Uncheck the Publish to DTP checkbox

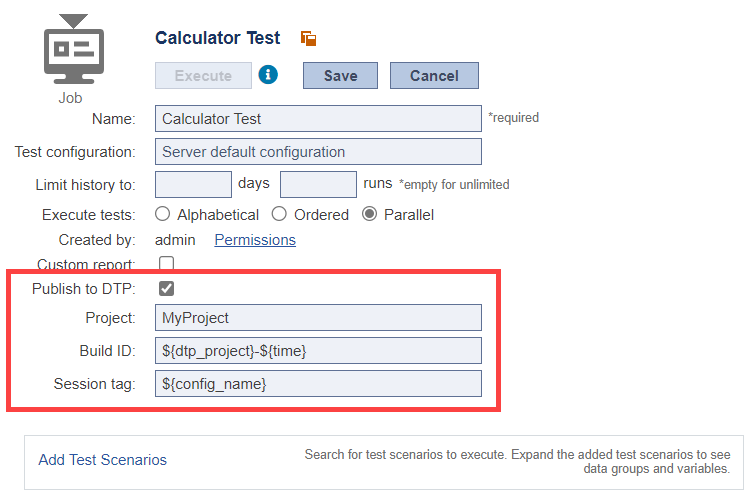coord(167,288)
